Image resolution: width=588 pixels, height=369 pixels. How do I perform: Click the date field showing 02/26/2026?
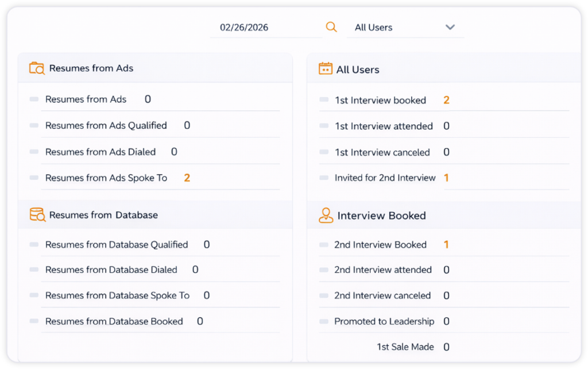pyautogui.click(x=246, y=26)
